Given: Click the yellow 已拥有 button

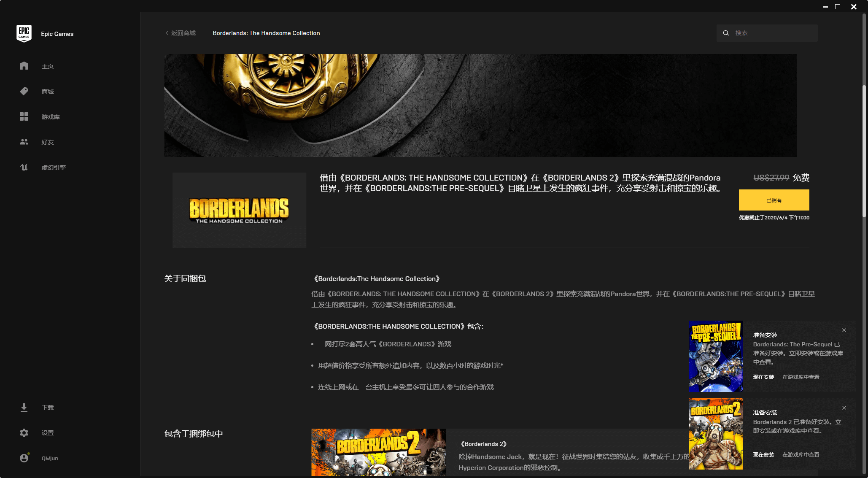Looking at the screenshot, I should tap(774, 200).
